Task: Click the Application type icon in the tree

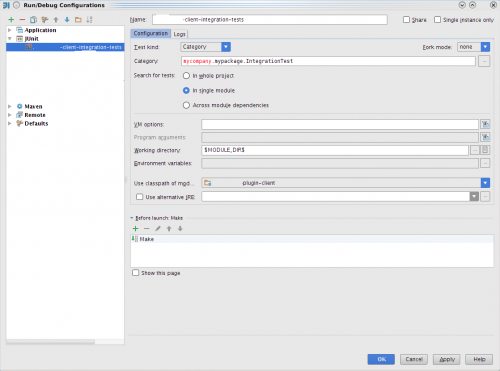Action: pos(20,30)
